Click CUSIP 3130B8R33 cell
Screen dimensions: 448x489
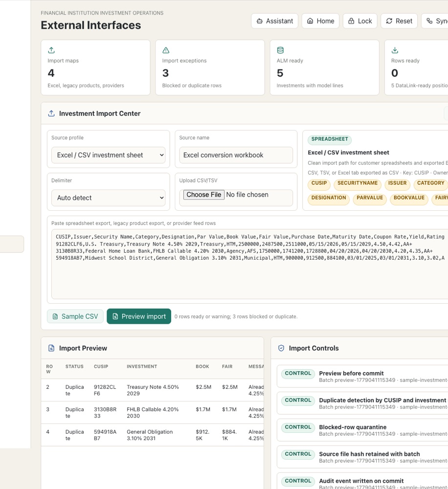click(105, 413)
